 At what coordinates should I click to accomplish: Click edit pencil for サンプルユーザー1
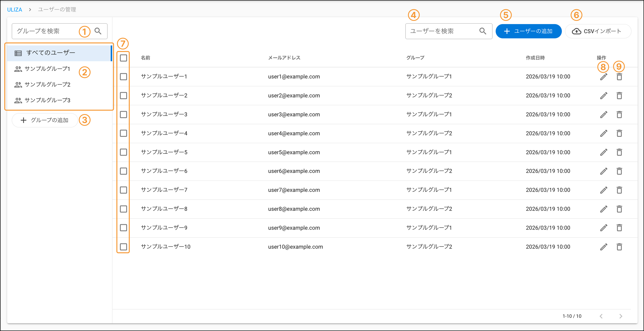pyautogui.click(x=603, y=77)
